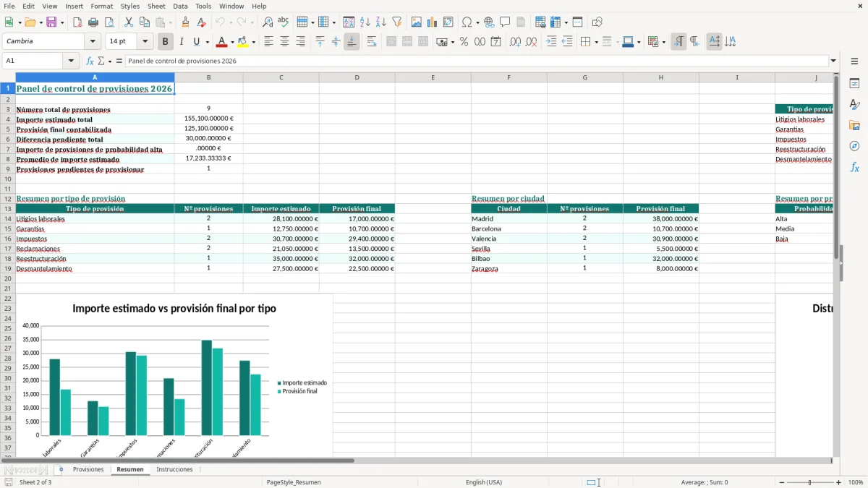
Task: Format as Percent icon
Action: (x=464, y=42)
